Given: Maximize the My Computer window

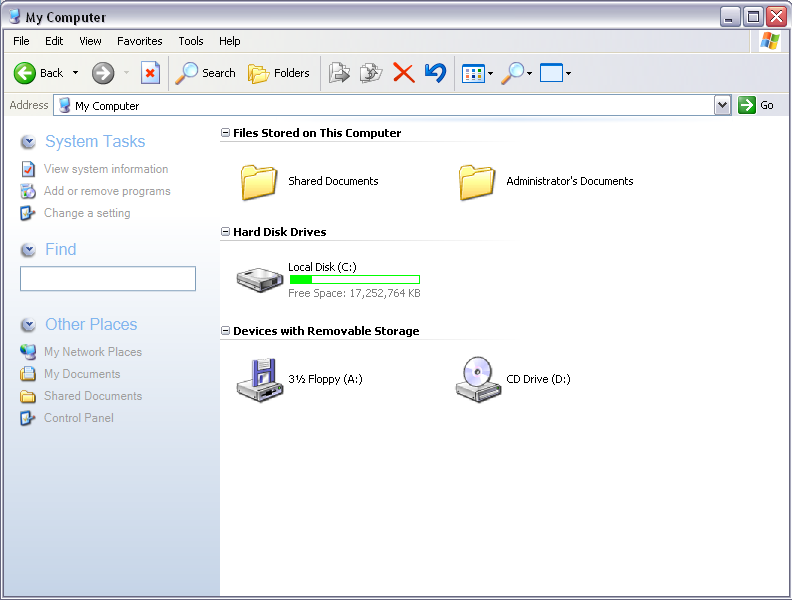Looking at the screenshot, I should (x=753, y=17).
